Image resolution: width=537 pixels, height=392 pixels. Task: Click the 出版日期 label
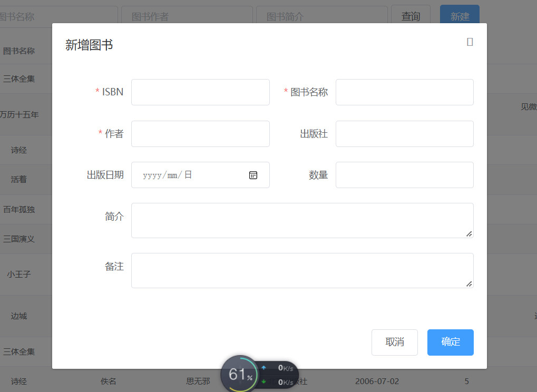(105, 175)
